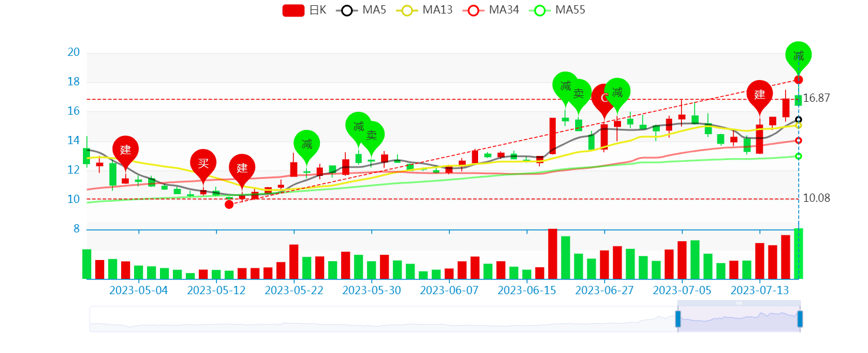Click the 2023-05-12 date label

pyautogui.click(x=216, y=290)
